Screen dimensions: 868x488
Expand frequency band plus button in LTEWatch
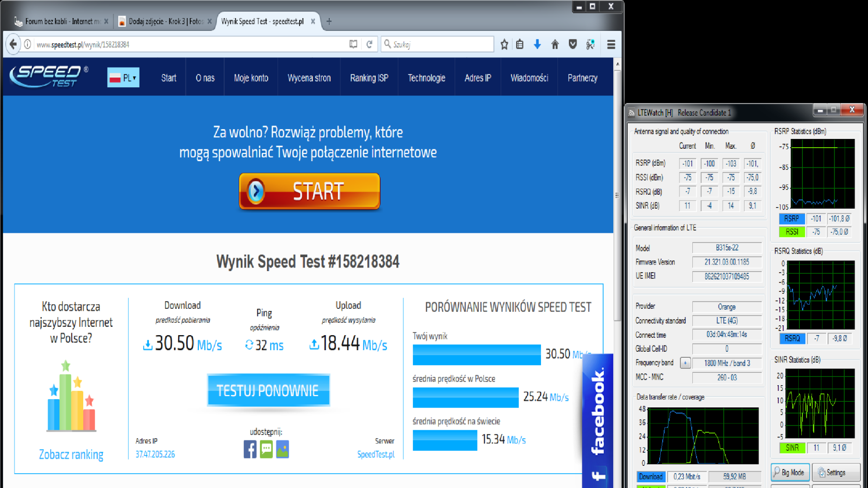[685, 363]
